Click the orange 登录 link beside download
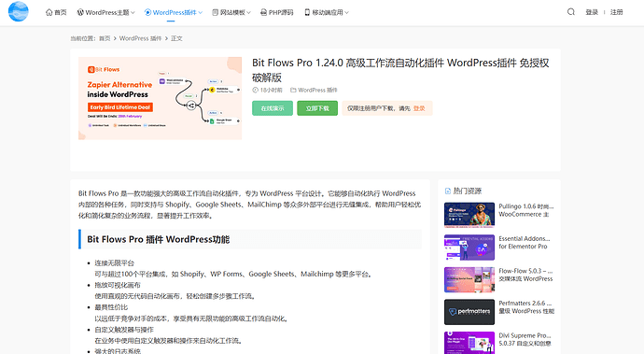The width and height of the screenshot is (644, 354). (419, 108)
